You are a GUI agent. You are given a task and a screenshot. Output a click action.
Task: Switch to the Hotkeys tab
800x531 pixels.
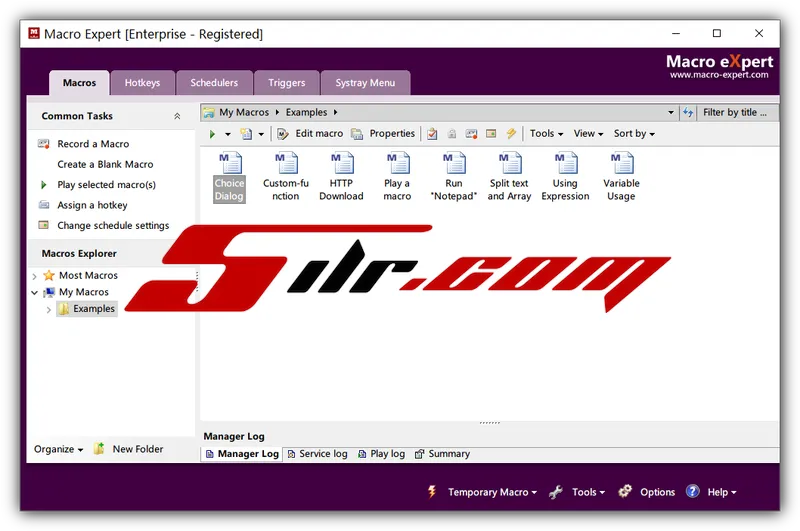[x=142, y=83]
